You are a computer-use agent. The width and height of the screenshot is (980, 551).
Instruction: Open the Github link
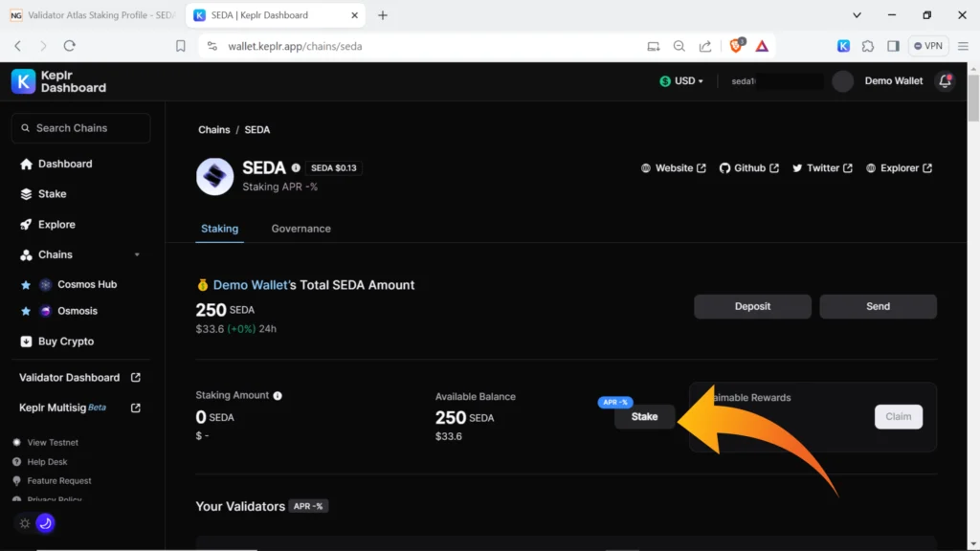coord(748,168)
